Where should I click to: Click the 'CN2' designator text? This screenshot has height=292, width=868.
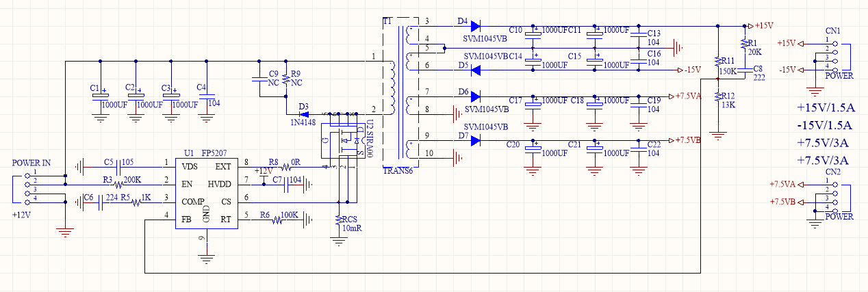point(834,171)
